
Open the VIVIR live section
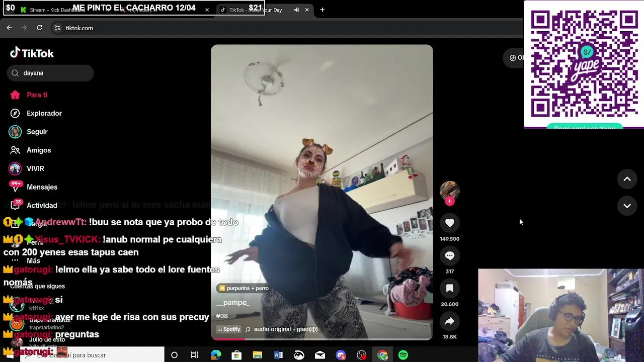(x=35, y=169)
